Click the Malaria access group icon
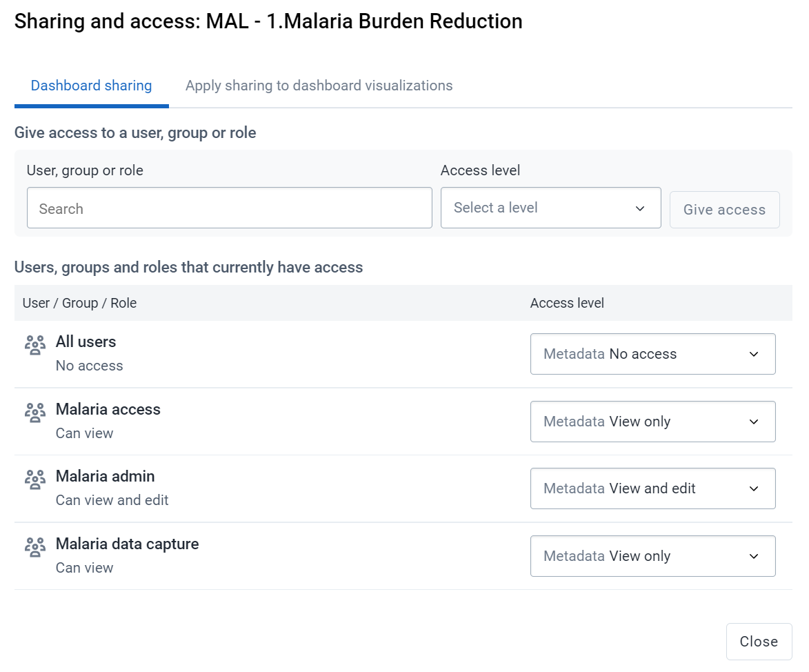Screen dimensions: 809x672 pos(35,413)
